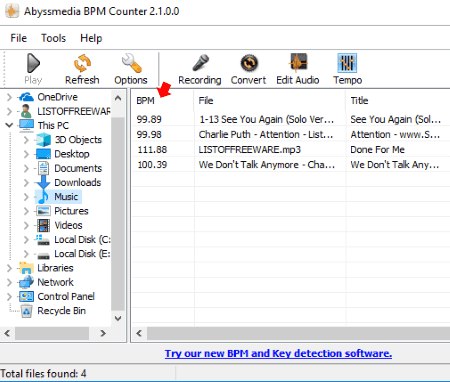Image resolution: width=450 pixels, height=382 pixels.
Task: Follow the BPM and Key detection software link
Action: (278, 353)
